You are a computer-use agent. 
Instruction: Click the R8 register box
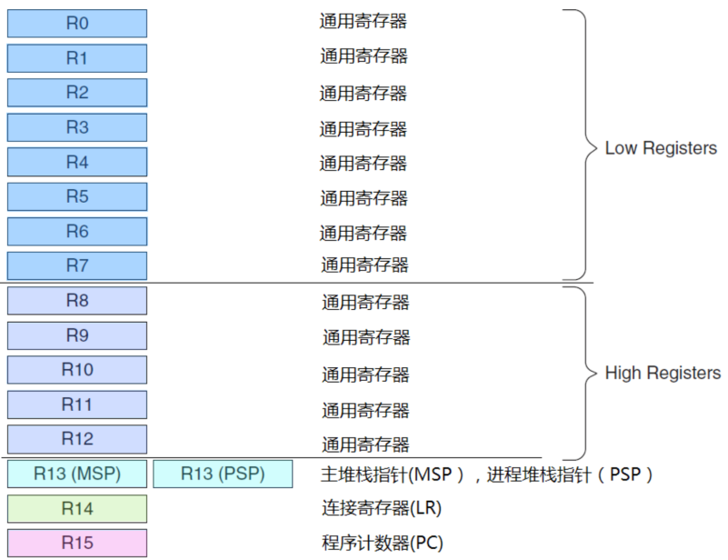pyautogui.click(x=77, y=300)
